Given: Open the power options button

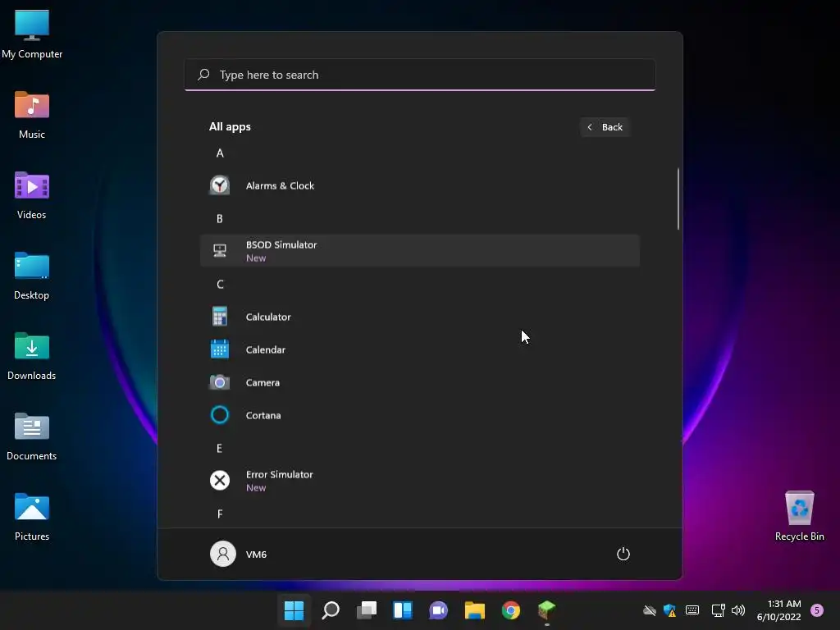Looking at the screenshot, I should tap(623, 554).
